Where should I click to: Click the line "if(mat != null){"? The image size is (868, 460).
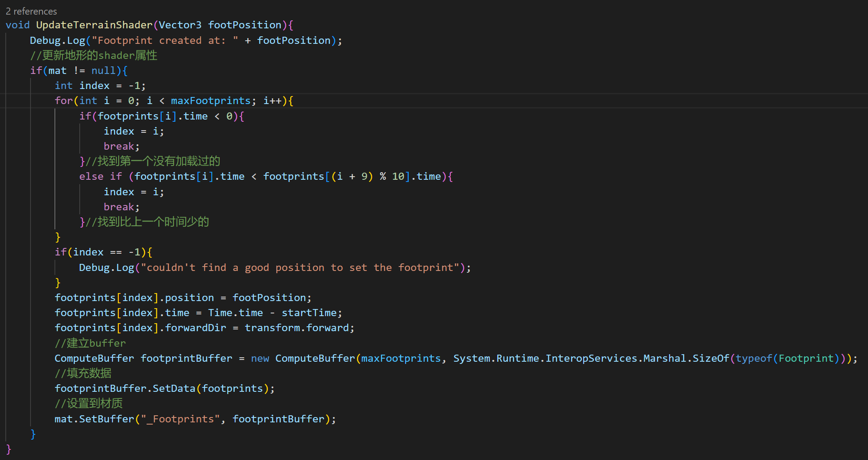tap(79, 70)
